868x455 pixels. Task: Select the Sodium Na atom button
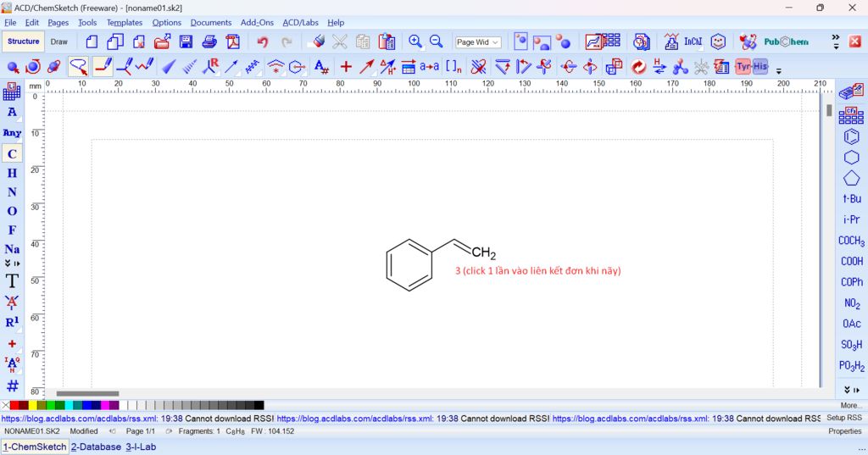pyautogui.click(x=12, y=249)
